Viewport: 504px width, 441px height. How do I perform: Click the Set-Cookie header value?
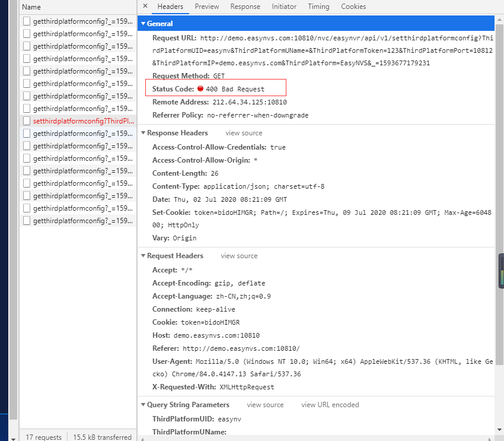click(x=322, y=219)
